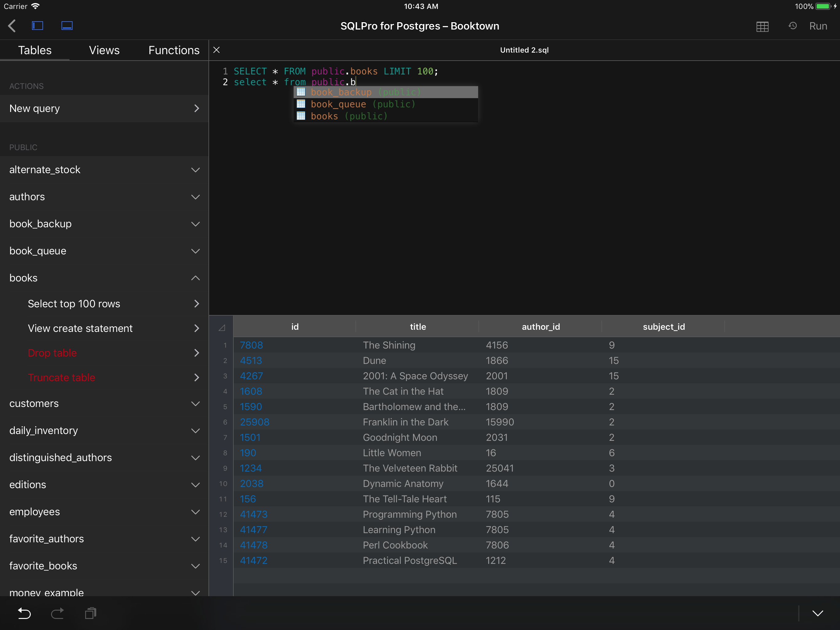The height and width of the screenshot is (630, 840).
Task: Expand the editions table
Action: pyautogui.click(x=195, y=485)
